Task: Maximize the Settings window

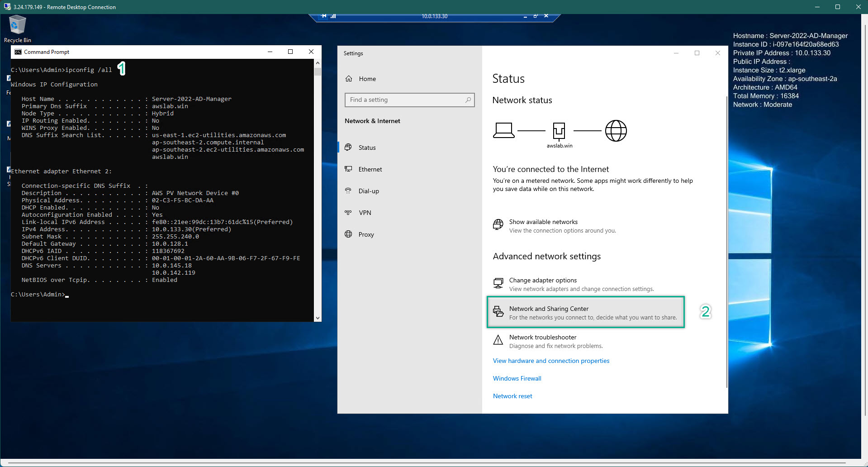Action: (x=697, y=53)
